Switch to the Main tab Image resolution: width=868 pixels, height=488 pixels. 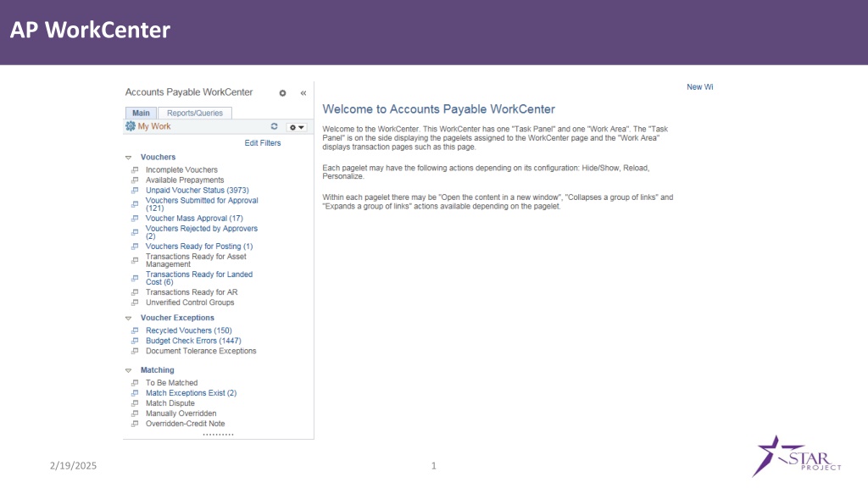coord(141,113)
